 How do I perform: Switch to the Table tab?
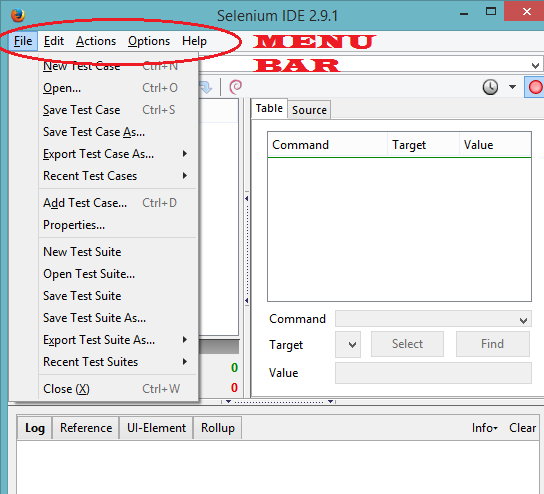click(269, 108)
